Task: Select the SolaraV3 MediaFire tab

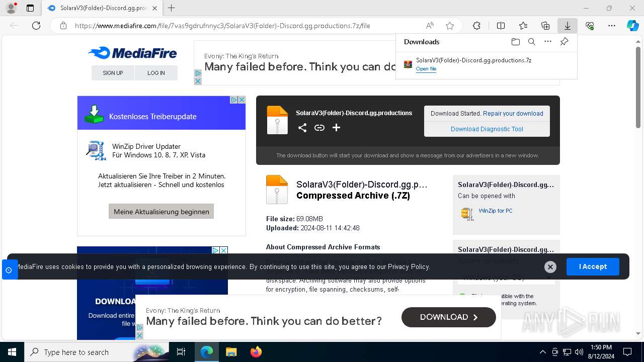Action: coord(102,8)
